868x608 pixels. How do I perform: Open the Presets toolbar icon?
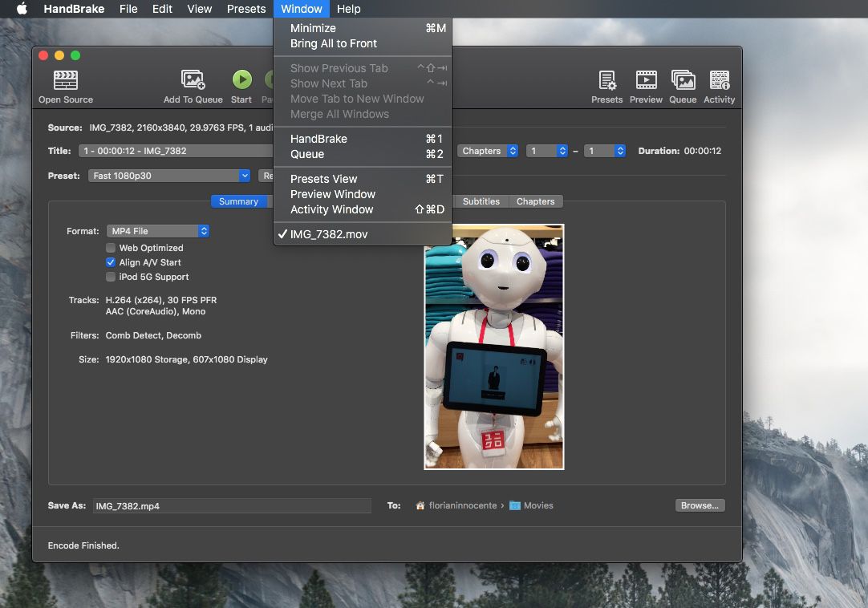click(607, 80)
